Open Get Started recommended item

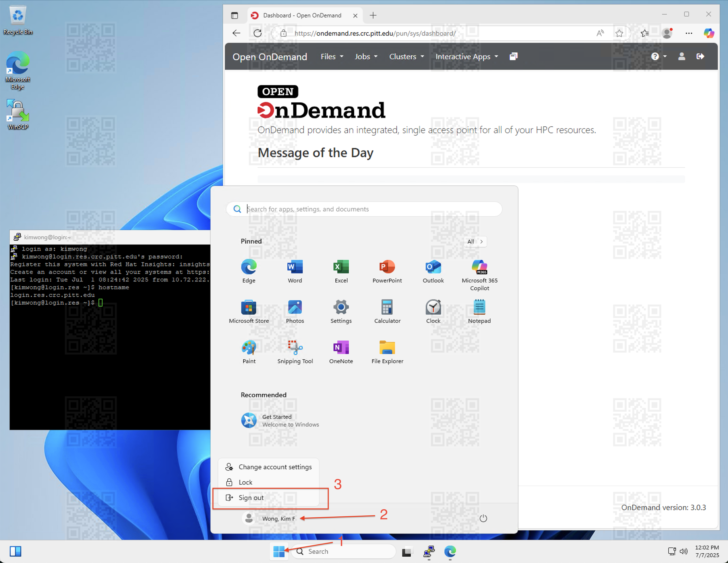tap(280, 420)
